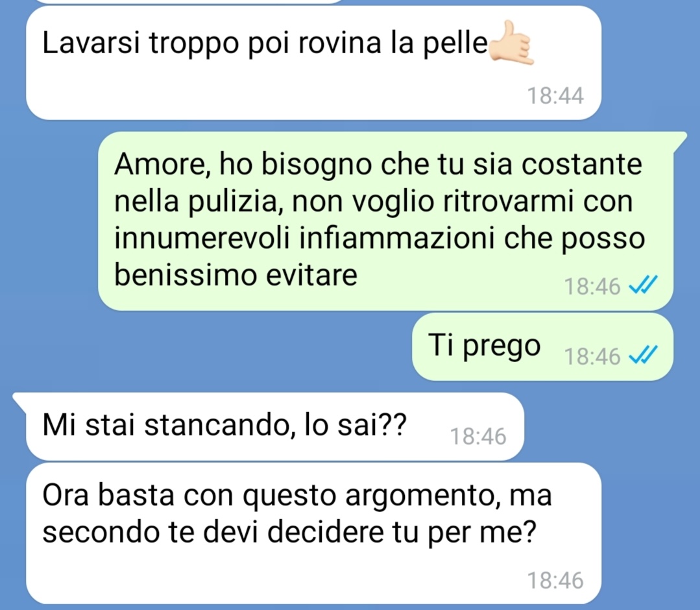Tap the tail corner of 'Amore' sent bubble
Image resolution: width=700 pixels, height=610 pixels.
pyautogui.click(x=681, y=138)
